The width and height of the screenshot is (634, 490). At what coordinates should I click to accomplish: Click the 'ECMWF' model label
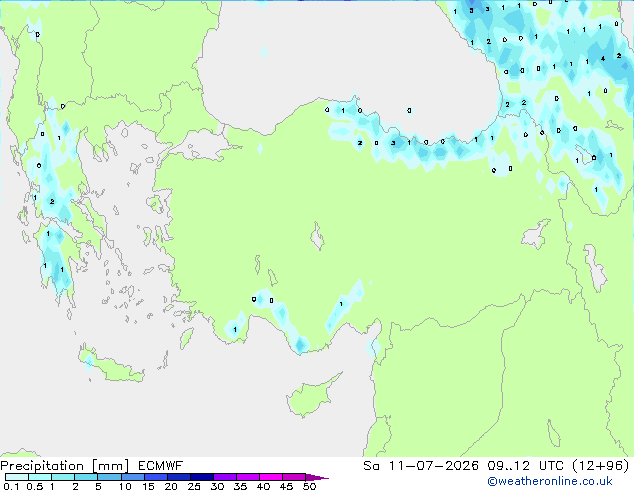(x=161, y=466)
